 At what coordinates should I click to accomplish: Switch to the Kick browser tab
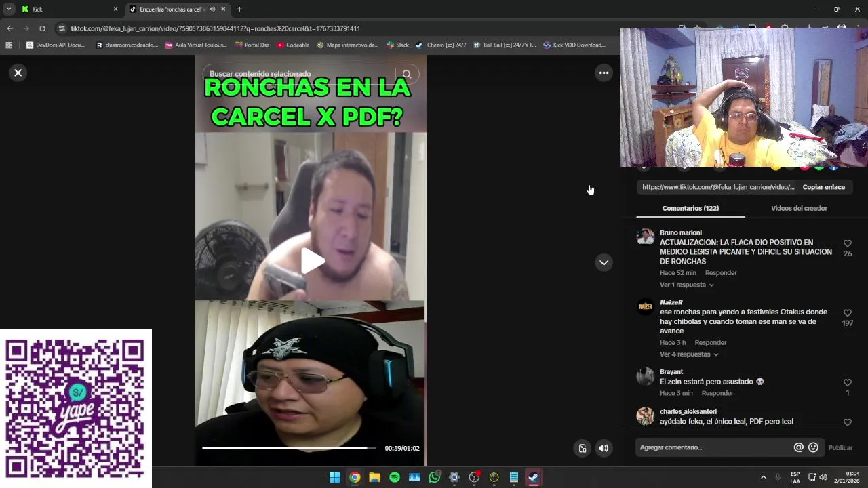click(x=68, y=9)
